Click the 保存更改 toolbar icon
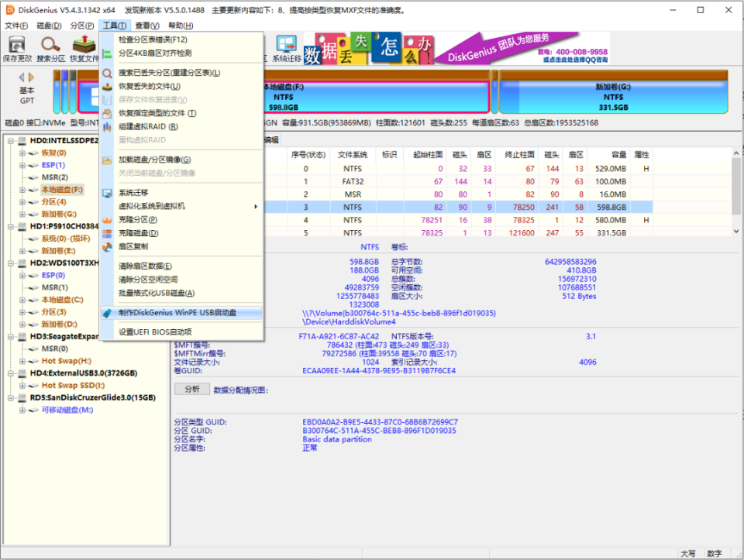Screen dimensions: 744x560 tap(17, 45)
